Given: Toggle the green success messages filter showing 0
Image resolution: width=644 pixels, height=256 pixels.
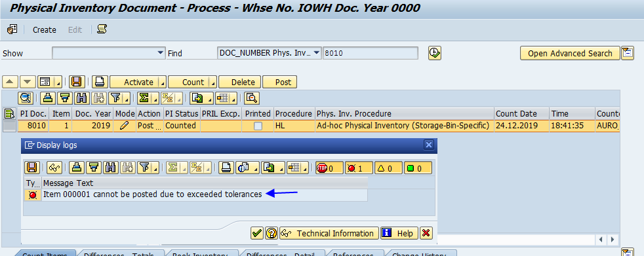Looking at the screenshot, I should 418,168.
